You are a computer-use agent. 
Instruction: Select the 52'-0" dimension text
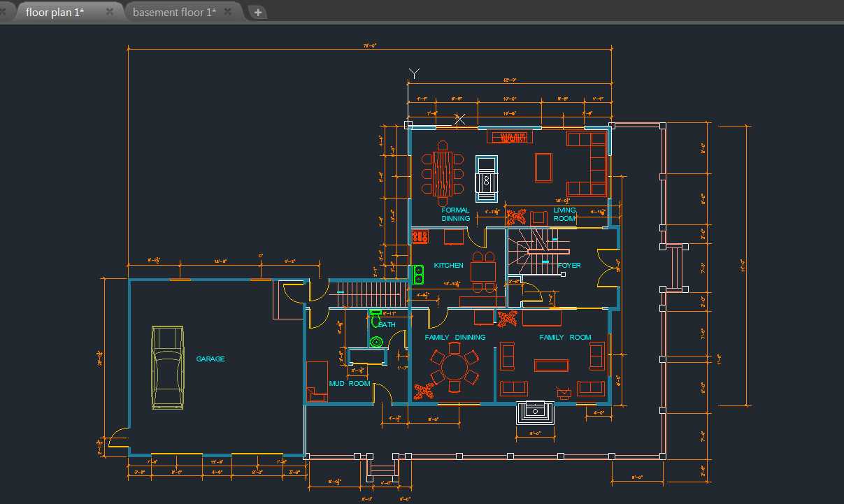tap(509, 80)
